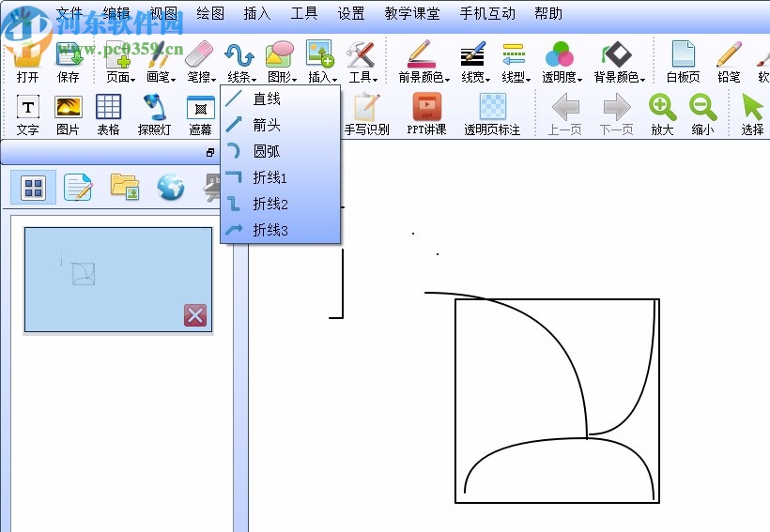Select the 铅笔 pencil tool
This screenshot has height=532, width=770.
coord(729,62)
